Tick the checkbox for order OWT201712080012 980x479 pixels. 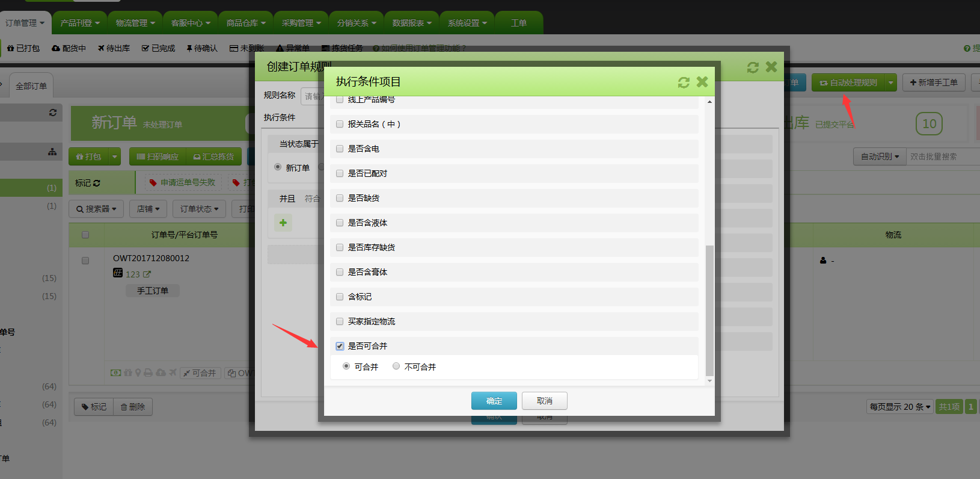[x=85, y=261]
